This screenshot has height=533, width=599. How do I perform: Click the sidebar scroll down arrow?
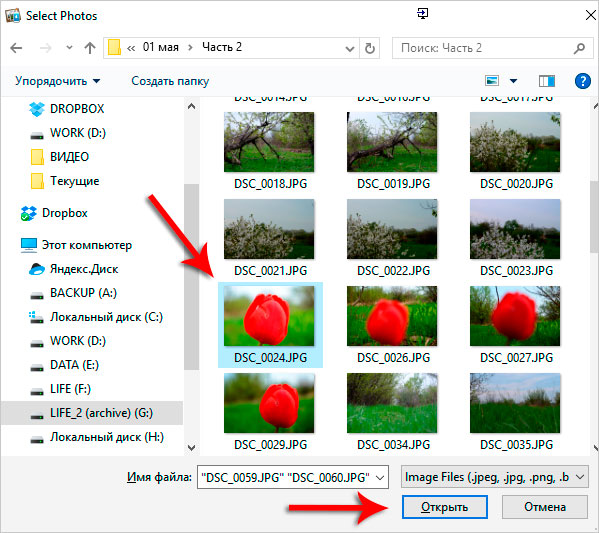[x=191, y=447]
